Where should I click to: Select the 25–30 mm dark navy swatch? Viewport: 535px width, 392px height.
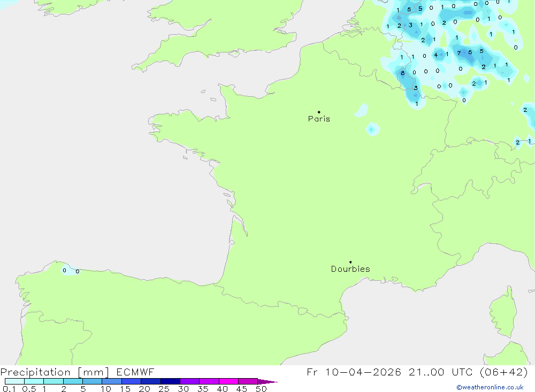170,382
